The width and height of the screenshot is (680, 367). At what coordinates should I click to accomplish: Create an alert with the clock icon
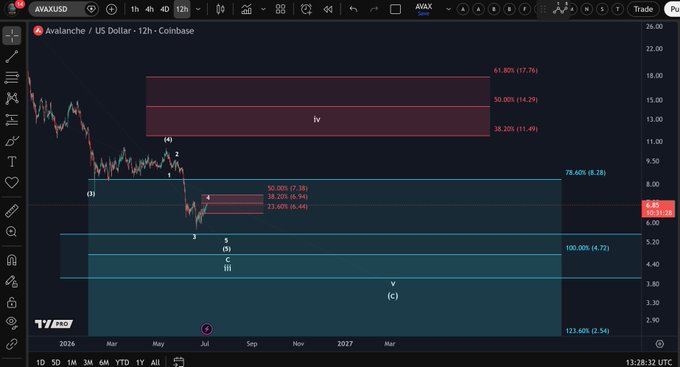pos(306,9)
